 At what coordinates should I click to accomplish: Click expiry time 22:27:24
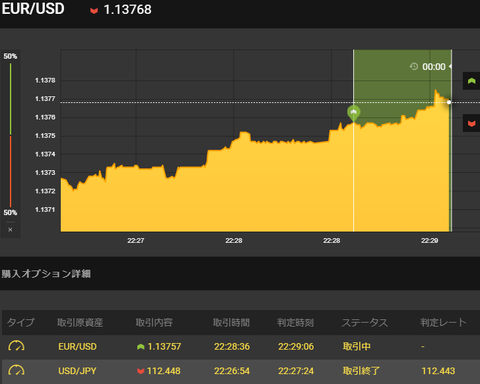296,371
